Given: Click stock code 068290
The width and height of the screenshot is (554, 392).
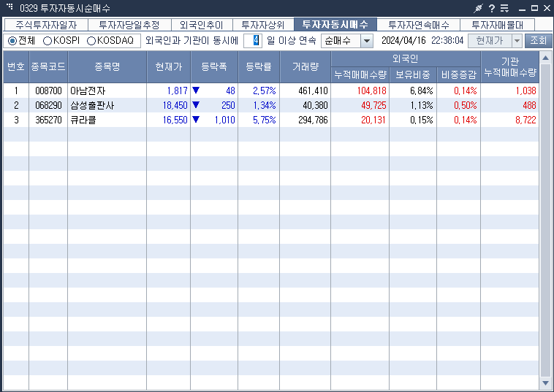Looking at the screenshot, I should pos(48,105).
